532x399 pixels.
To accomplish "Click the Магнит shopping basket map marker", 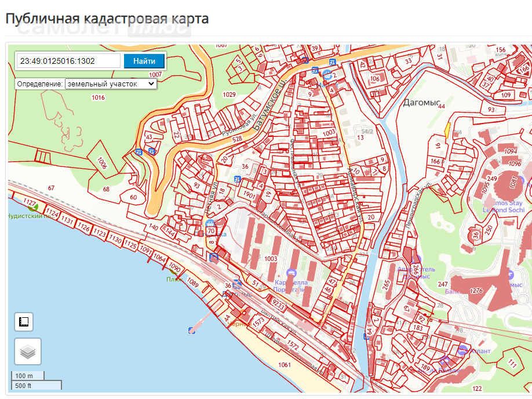I will click(x=327, y=75).
